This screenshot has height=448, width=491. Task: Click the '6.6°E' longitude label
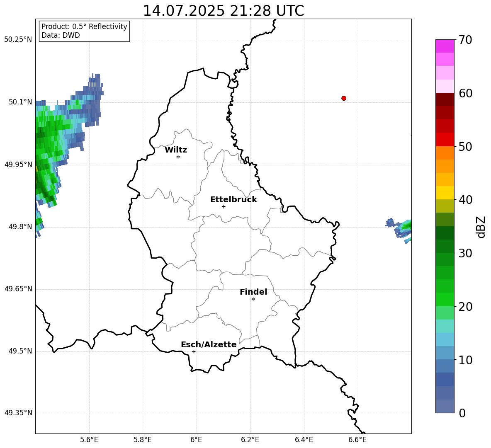357,440
